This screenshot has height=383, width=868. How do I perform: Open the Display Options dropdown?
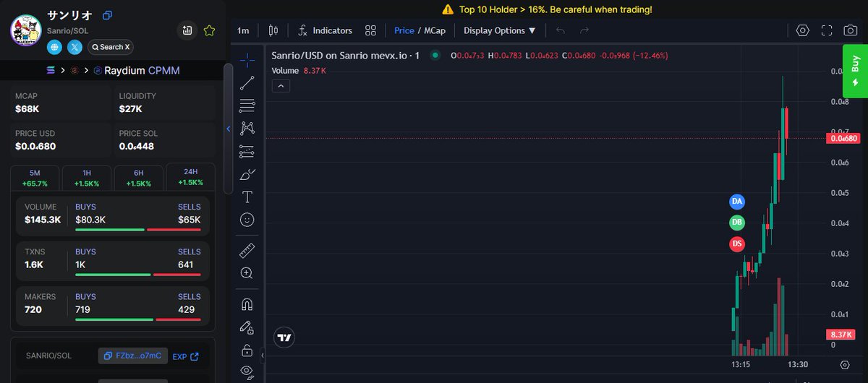coord(500,30)
